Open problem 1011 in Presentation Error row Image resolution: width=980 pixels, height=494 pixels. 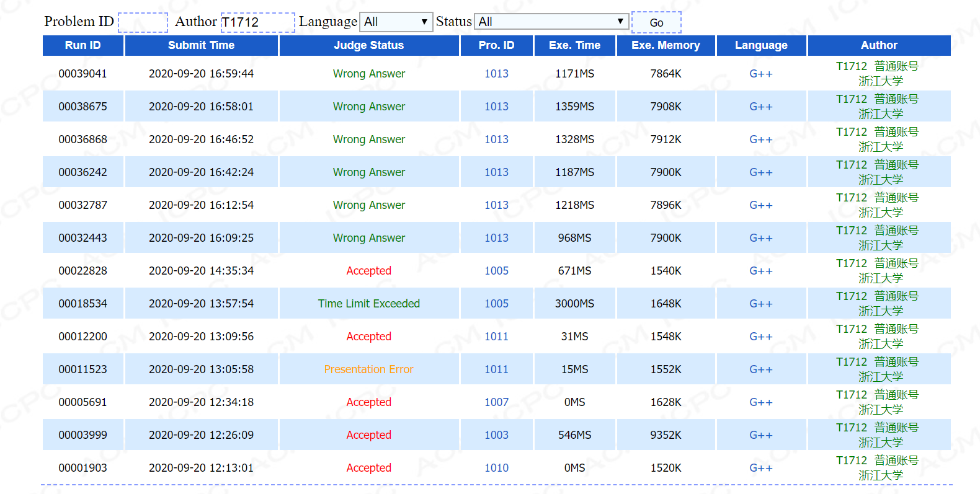click(x=496, y=369)
